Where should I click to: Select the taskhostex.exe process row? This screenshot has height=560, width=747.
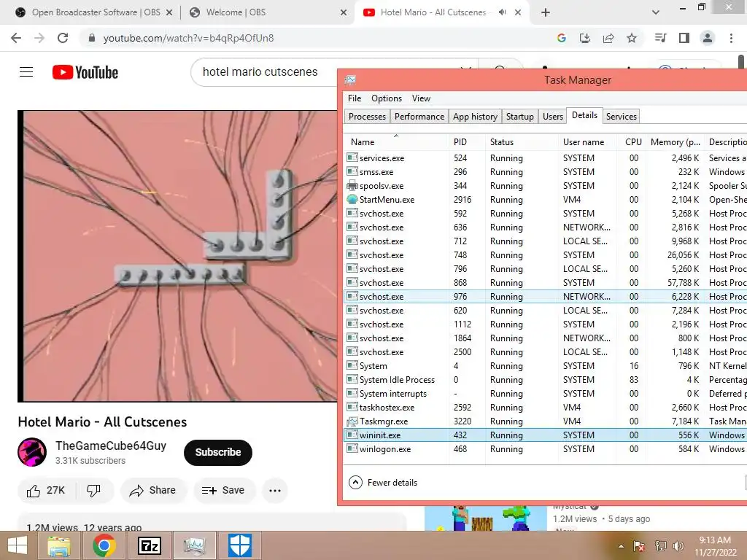coord(545,408)
